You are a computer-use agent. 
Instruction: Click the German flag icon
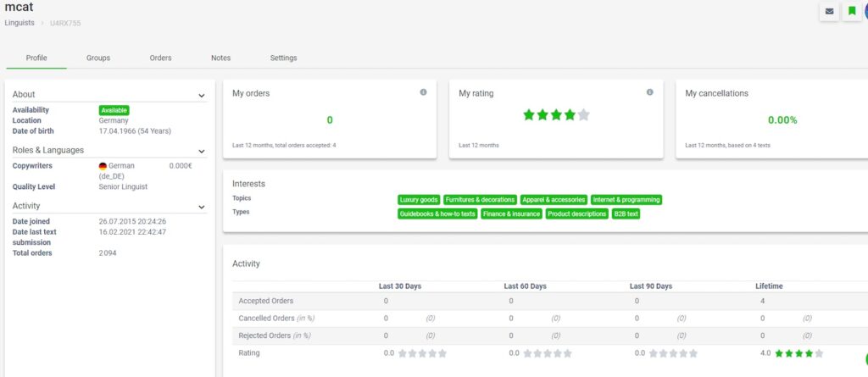click(103, 166)
